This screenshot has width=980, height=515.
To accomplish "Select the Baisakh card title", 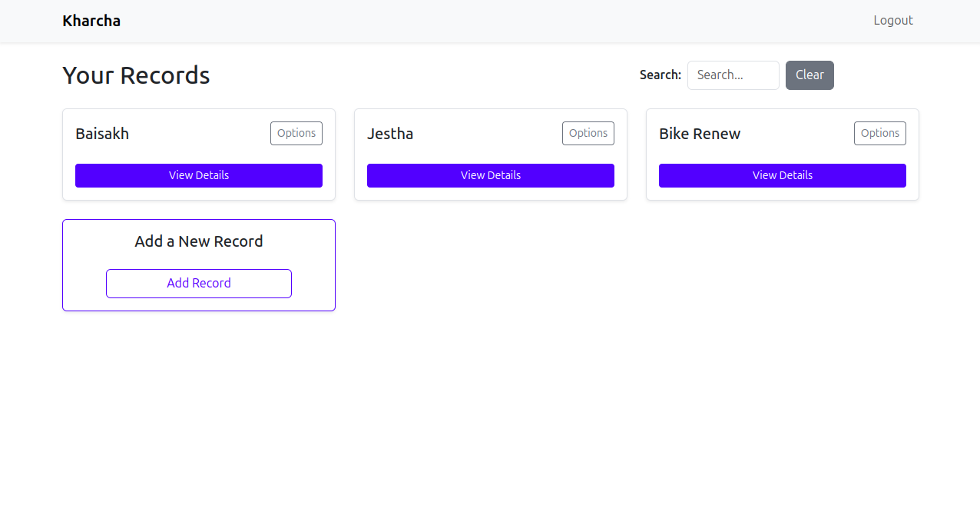I will (101, 133).
